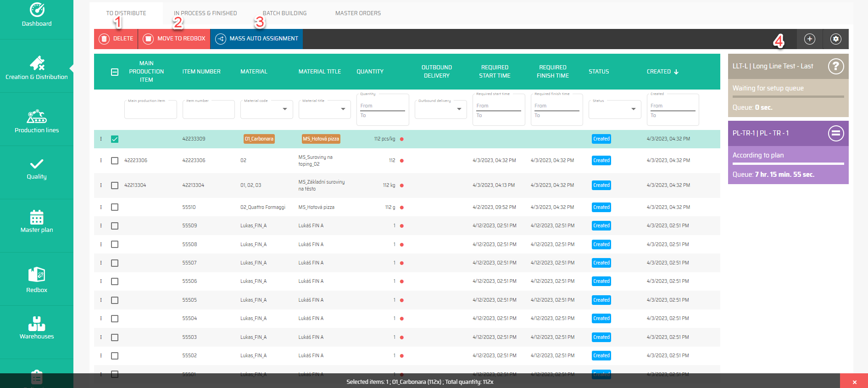
Task: Tick the checkbox for item 55510
Action: (x=115, y=208)
